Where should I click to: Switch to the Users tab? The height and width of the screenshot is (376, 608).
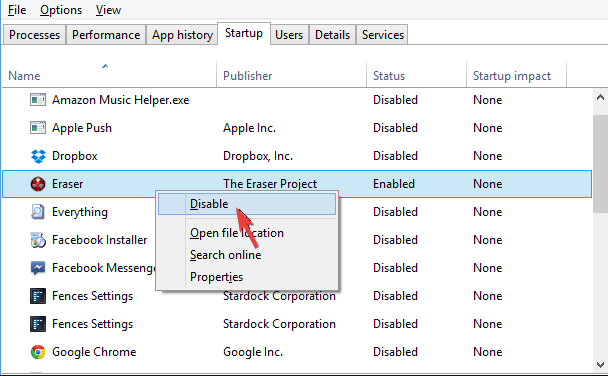(289, 35)
